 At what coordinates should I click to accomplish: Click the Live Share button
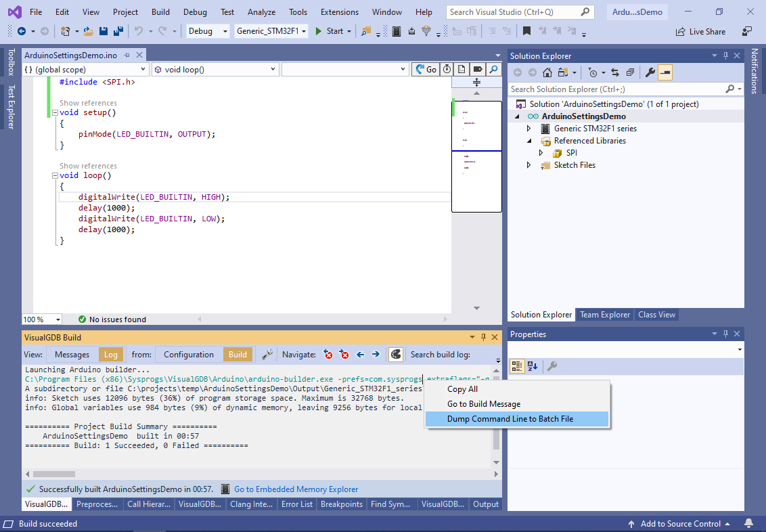click(700, 31)
